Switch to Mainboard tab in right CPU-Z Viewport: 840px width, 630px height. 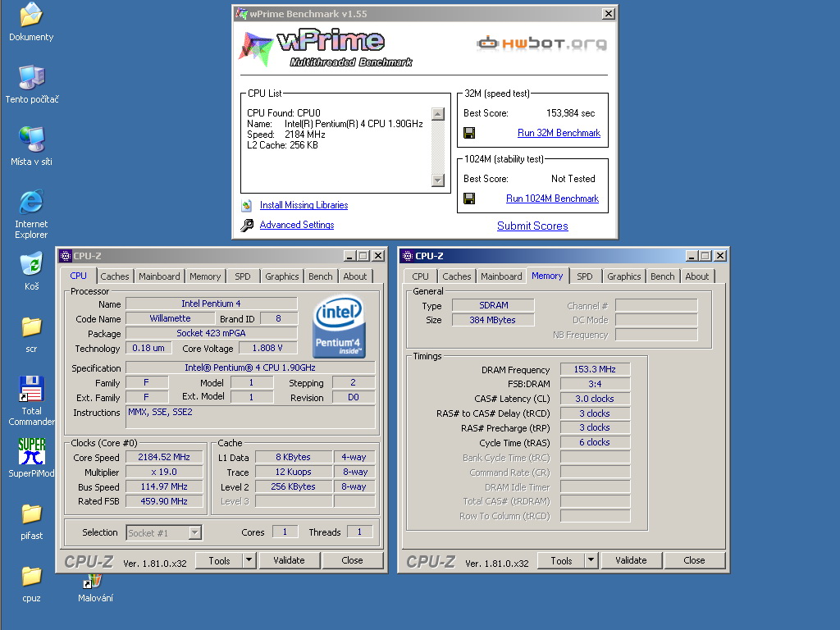(x=501, y=276)
